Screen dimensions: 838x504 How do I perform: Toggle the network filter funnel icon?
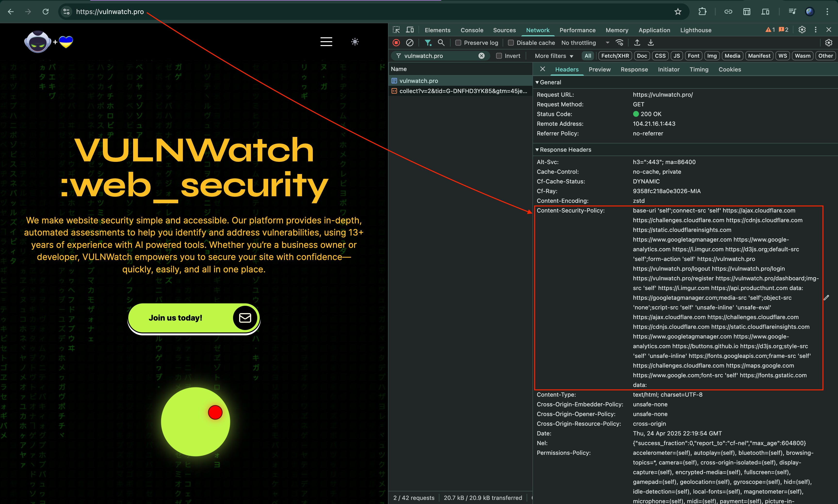[x=428, y=43]
